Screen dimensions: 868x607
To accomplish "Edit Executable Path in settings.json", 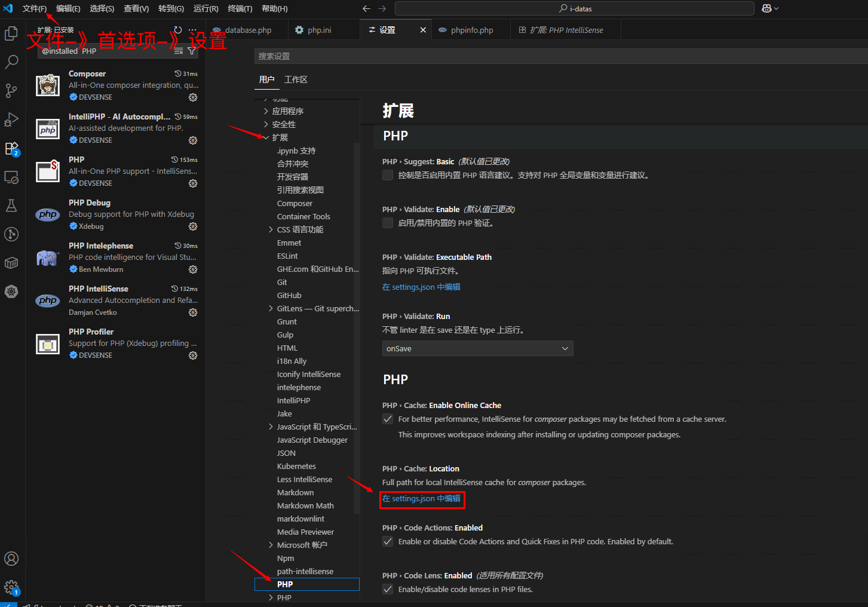I will [421, 287].
